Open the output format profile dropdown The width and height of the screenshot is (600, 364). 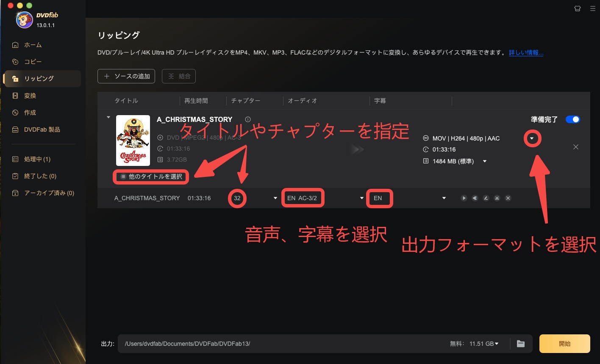(532, 138)
